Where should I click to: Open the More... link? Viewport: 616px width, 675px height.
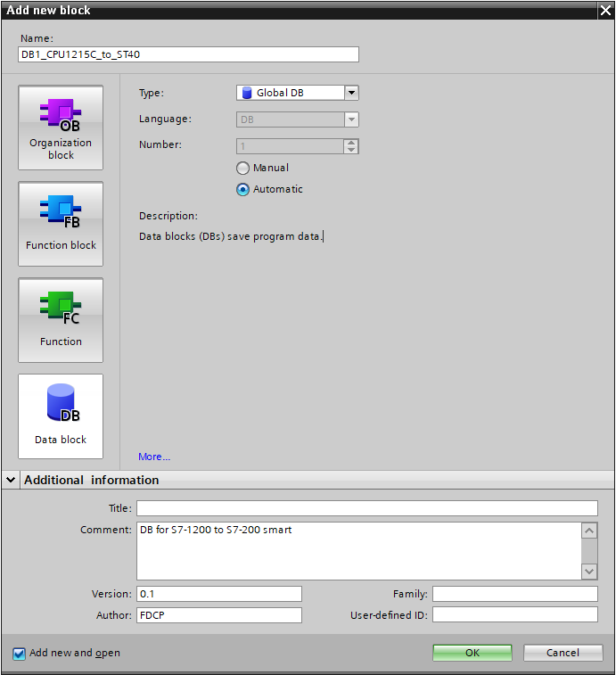coord(154,457)
